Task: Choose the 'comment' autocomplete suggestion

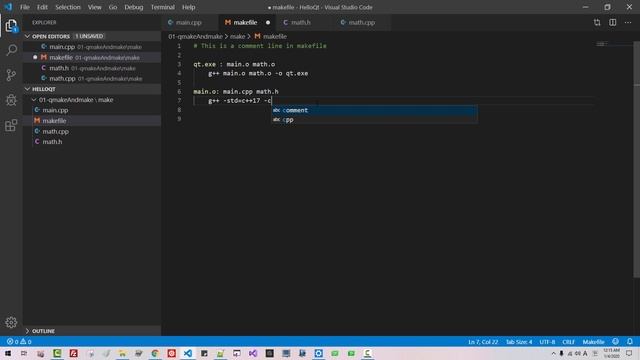Action: point(375,110)
